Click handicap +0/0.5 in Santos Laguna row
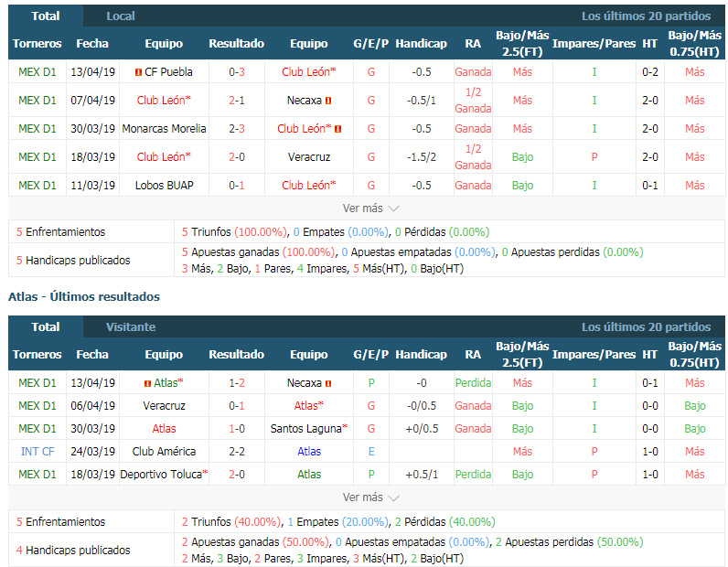 pos(422,429)
